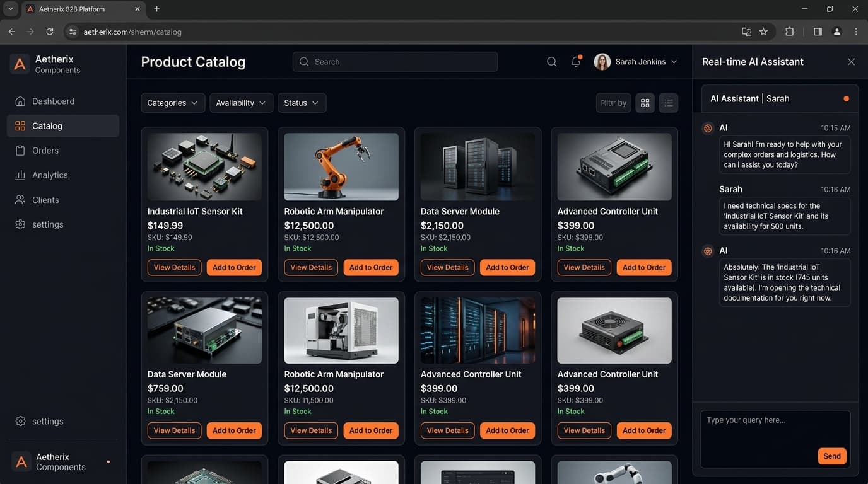Open the white robotic enclosure product image
This screenshot has height=484, width=868.
341,330
